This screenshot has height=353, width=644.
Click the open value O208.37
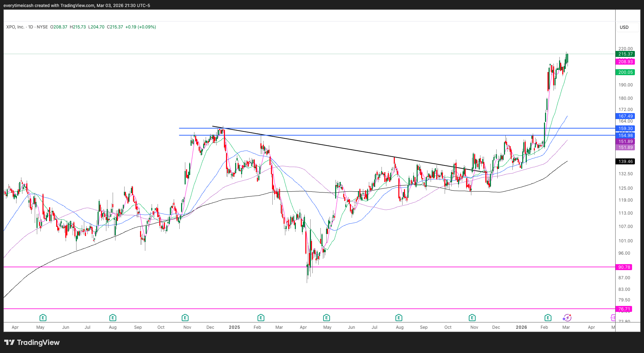click(59, 27)
